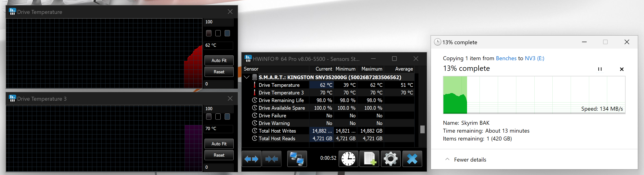Pick the blue swatch in Drive Temperature graph
The width and height of the screenshot is (644, 175).
pos(227,33)
